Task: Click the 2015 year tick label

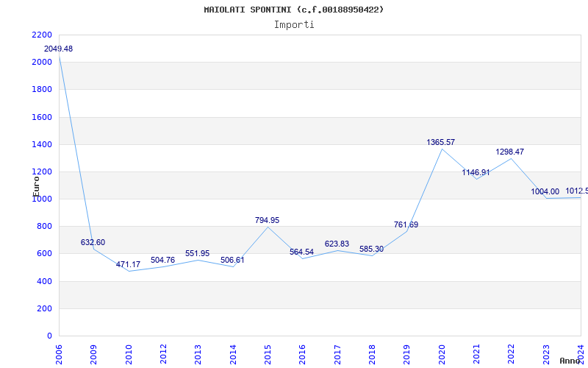Action: [268, 353]
